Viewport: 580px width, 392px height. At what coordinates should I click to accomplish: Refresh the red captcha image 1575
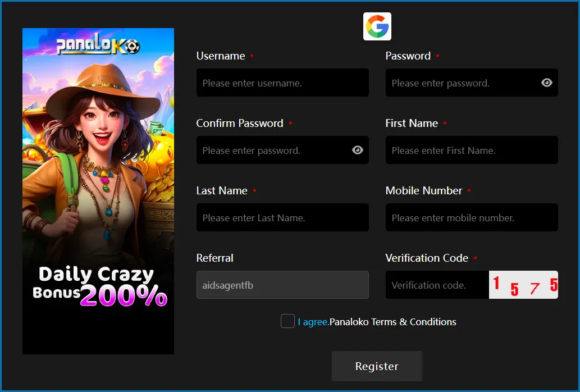coord(523,285)
